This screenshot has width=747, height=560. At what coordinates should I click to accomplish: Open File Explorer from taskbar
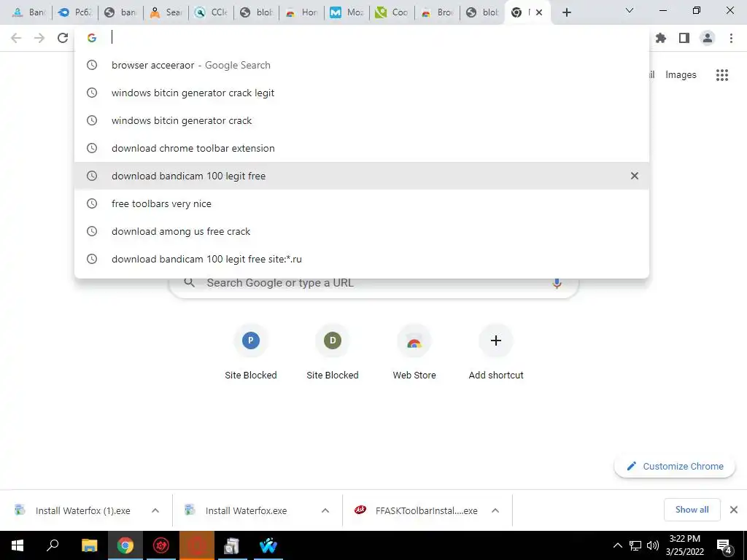89,545
